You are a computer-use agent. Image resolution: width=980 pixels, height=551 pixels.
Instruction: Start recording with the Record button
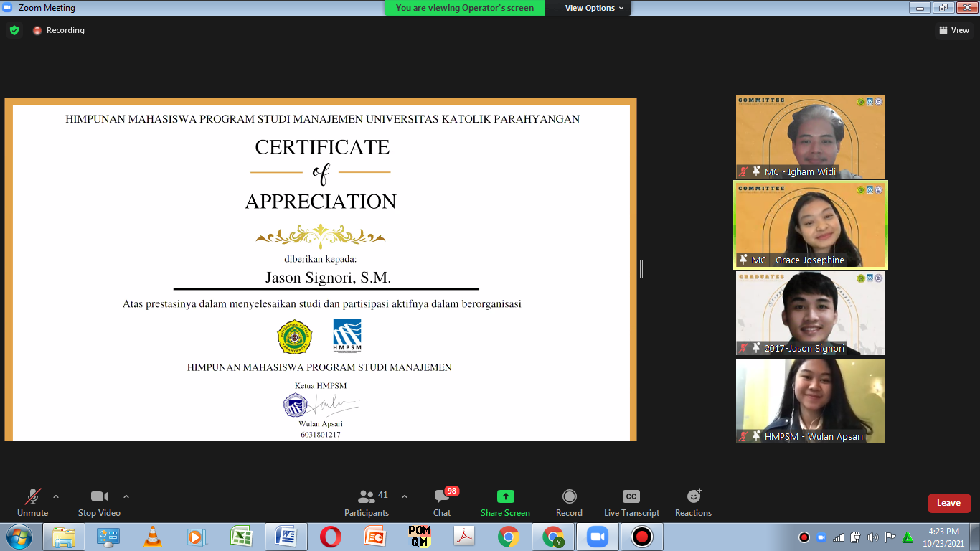pyautogui.click(x=569, y=501)
